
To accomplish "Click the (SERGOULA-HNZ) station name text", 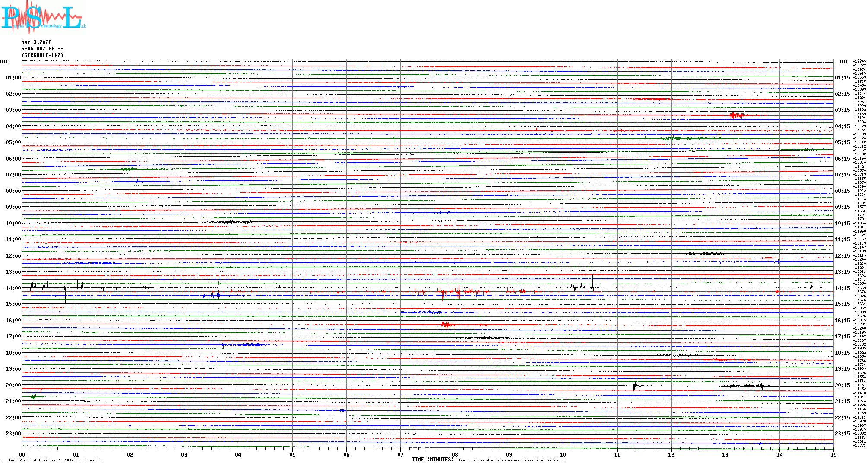I will point(42,55).
